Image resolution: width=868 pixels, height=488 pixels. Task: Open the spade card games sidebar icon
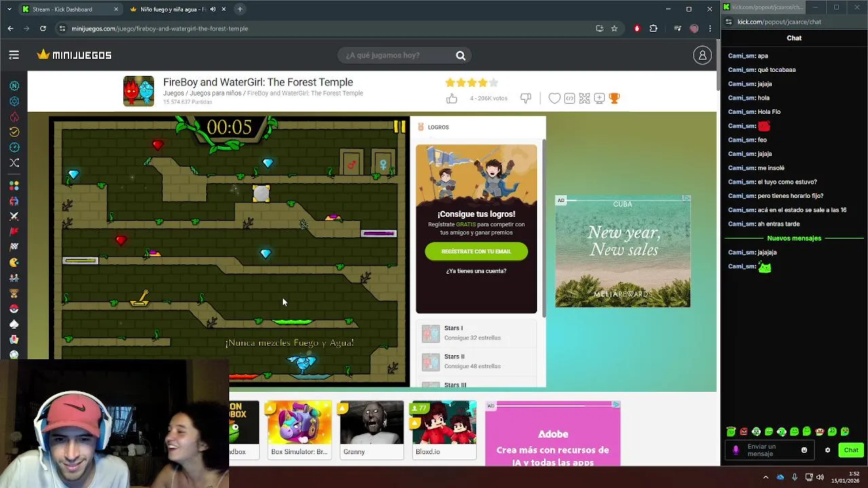[14, 324]
